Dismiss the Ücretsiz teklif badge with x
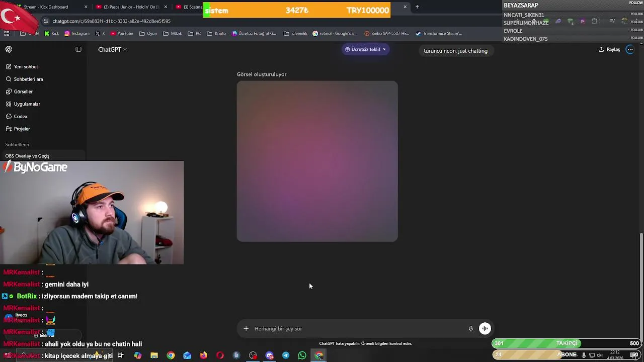The height and width of the screenshot is (362, 644). point(384,49)
